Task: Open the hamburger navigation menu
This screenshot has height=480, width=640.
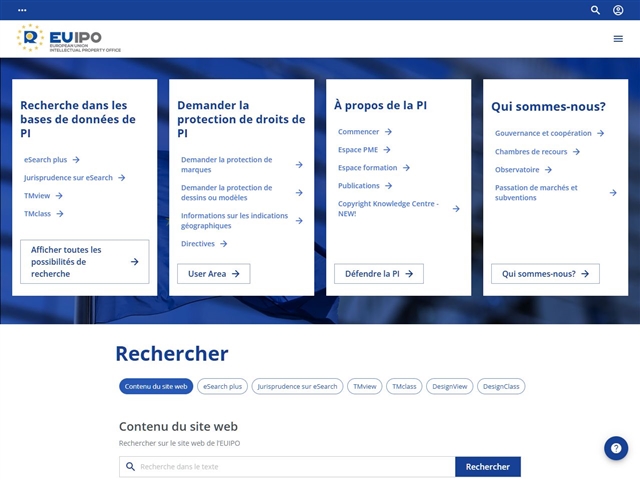Action: pyautogui.click(x=618, y=38)
